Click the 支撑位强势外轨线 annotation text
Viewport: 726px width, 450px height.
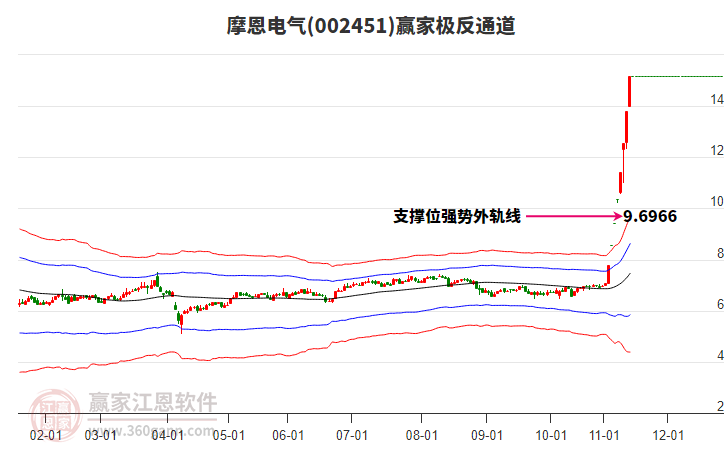click(x=457, y=216)
